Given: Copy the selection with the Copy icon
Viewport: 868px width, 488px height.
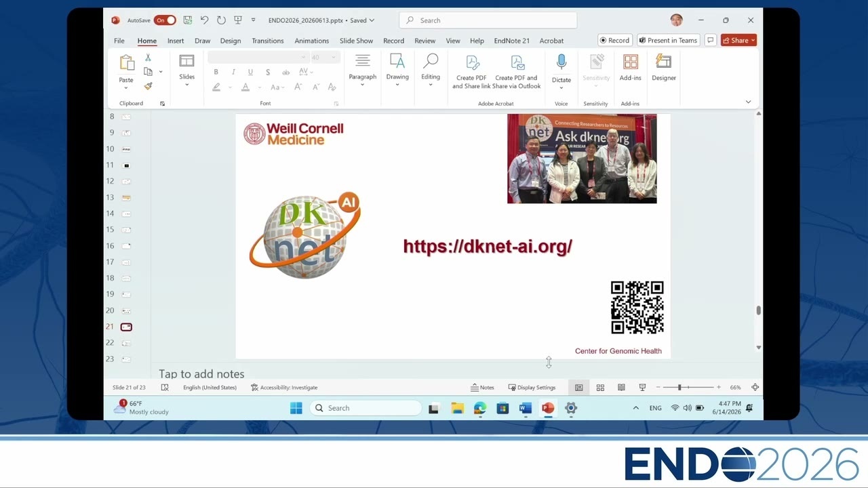Looking at the screenshot, I should point(148,72).
